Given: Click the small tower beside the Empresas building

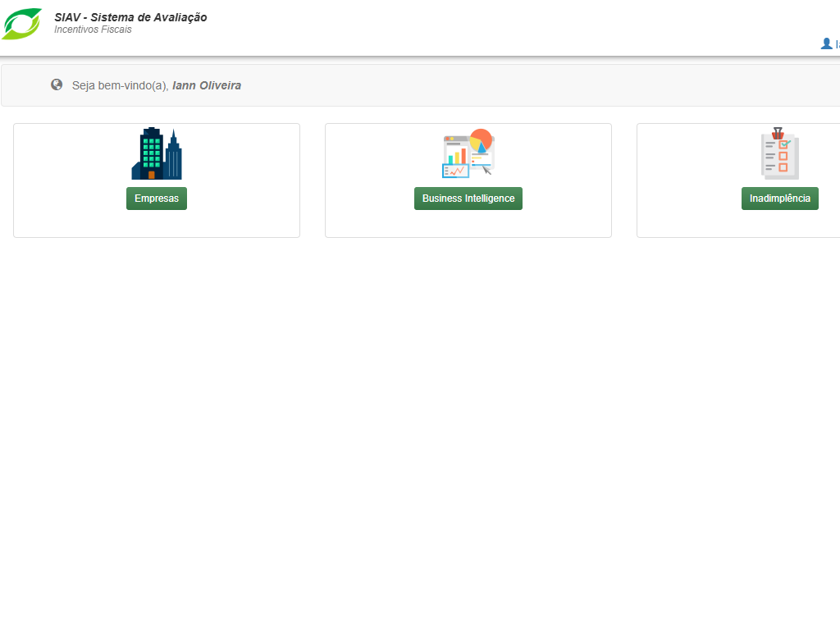Looking at the screenshot, I should [x=173, y=157].
